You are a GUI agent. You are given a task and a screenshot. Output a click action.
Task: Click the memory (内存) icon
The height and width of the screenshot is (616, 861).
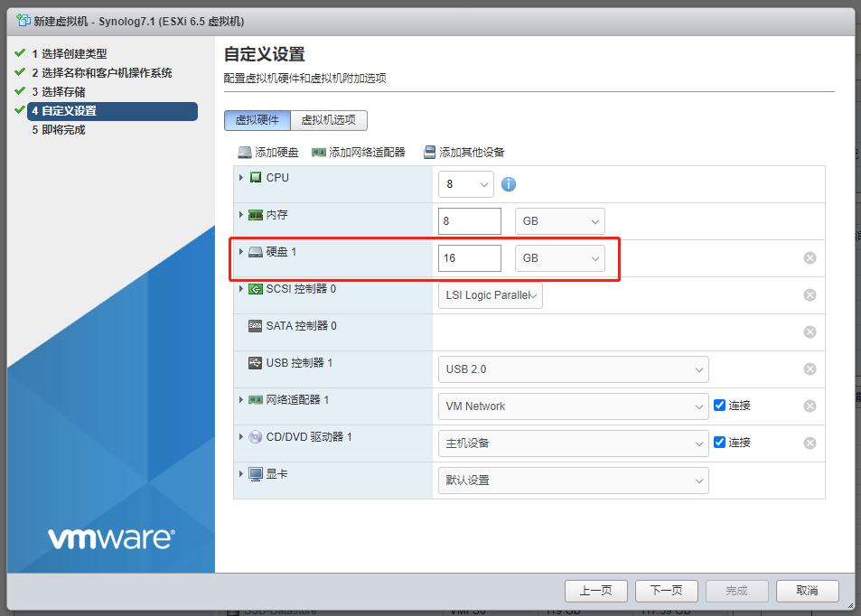click(x=256, y=215)
